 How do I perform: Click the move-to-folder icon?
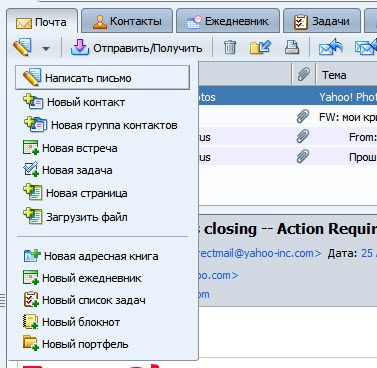click(x=261, y=47)
